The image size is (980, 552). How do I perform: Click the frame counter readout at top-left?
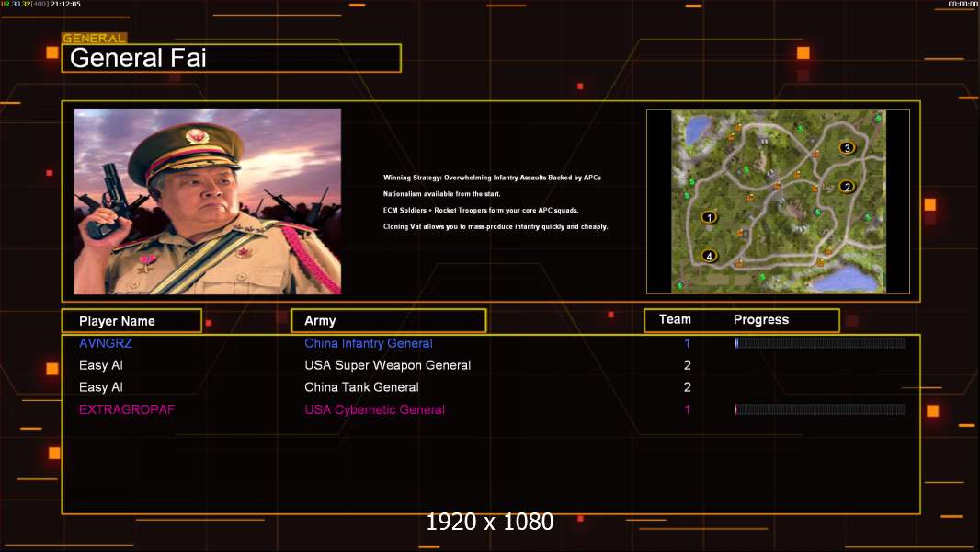(40, 4)
